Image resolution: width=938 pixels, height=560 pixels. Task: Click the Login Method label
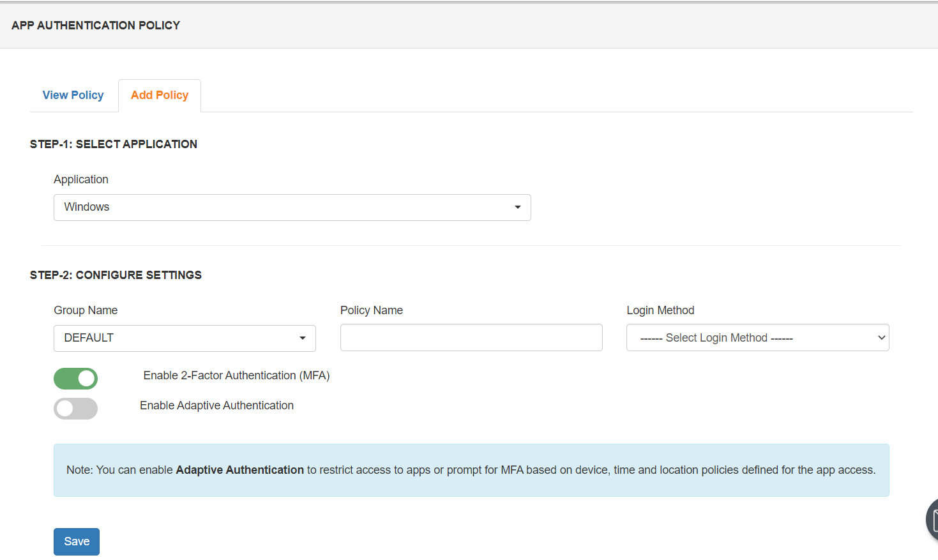pos(660,310)
